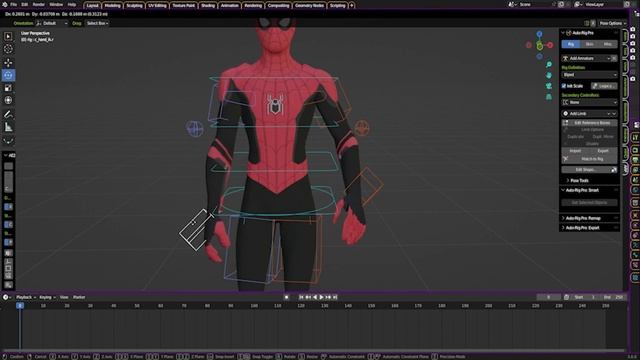The image size is (640, 360).
Task: Select the Scale tool
Action: pos(8,88)
